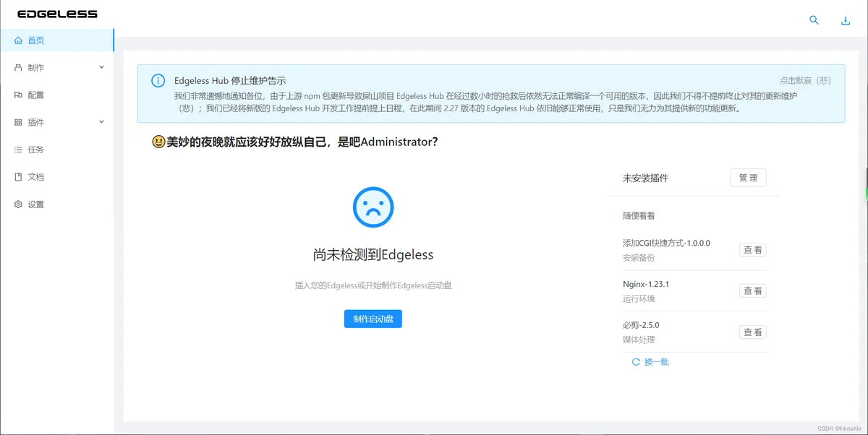Open the downloads icon in top bar

845,21
